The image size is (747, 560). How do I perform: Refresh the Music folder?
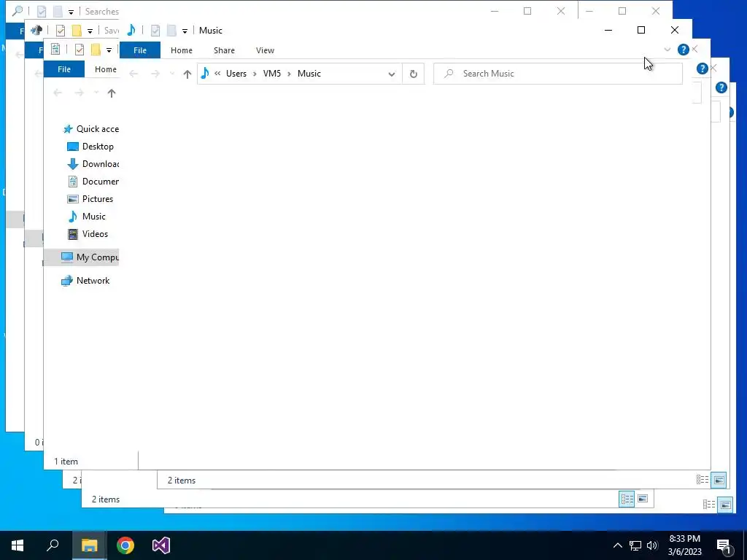pyautogui.click(x=414, y=74)
